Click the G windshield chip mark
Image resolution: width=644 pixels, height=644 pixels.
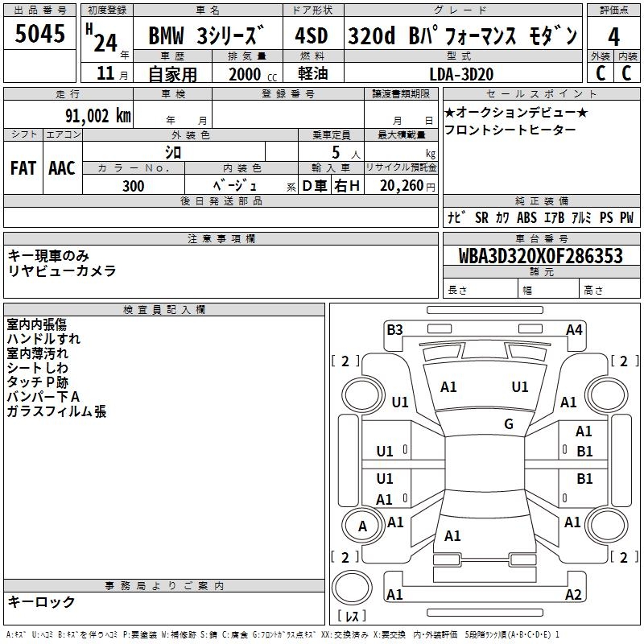(x=509, y=424)
